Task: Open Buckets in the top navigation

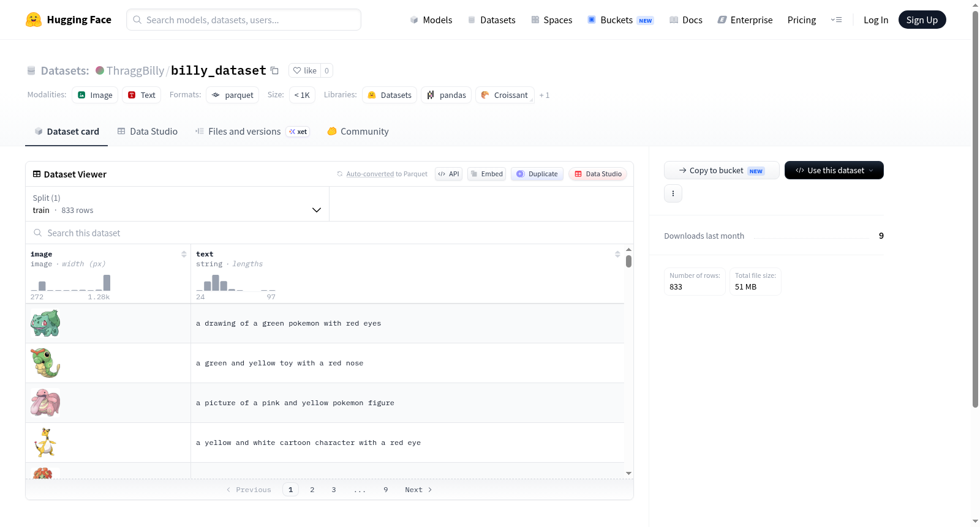Action: click(620, 20)
